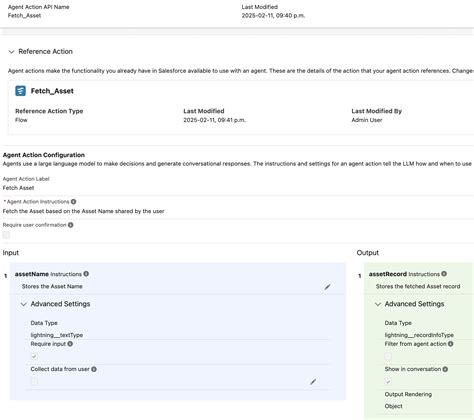Open info tooltip for Require user confirmation
The height and width of the screenshot is (420, 474).
click(70, 225)
